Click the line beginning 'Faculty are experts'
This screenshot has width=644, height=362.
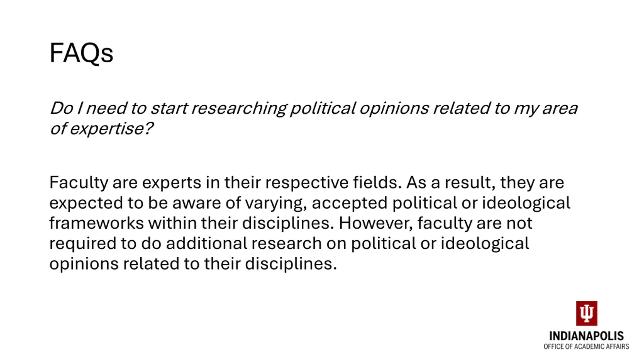(307, 182)
